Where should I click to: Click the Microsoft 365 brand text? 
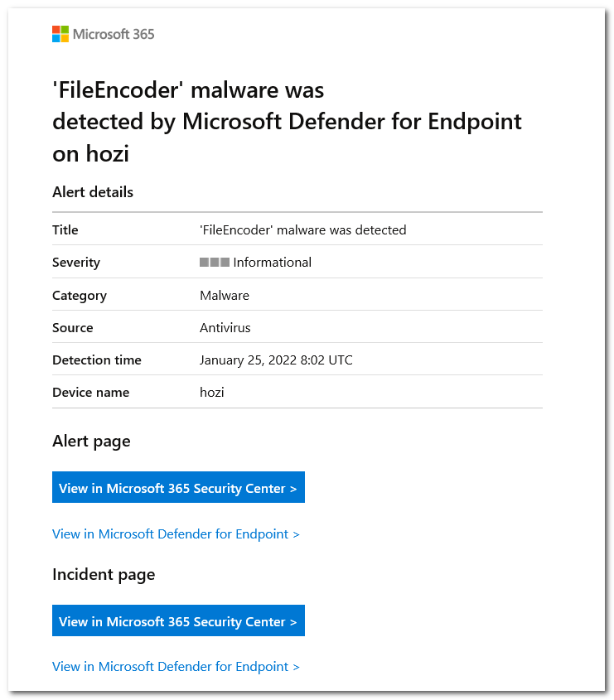pyautogui.click(x=114, y=34)
